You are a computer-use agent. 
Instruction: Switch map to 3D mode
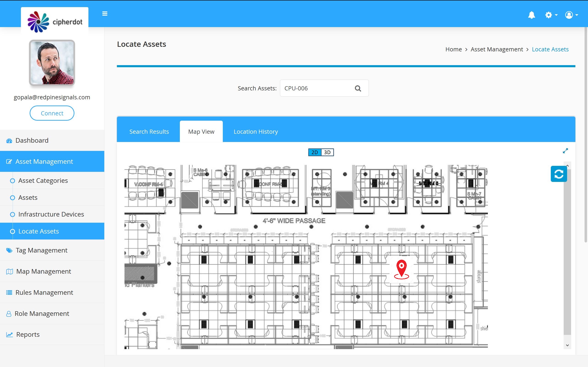[x=327, y=153]
